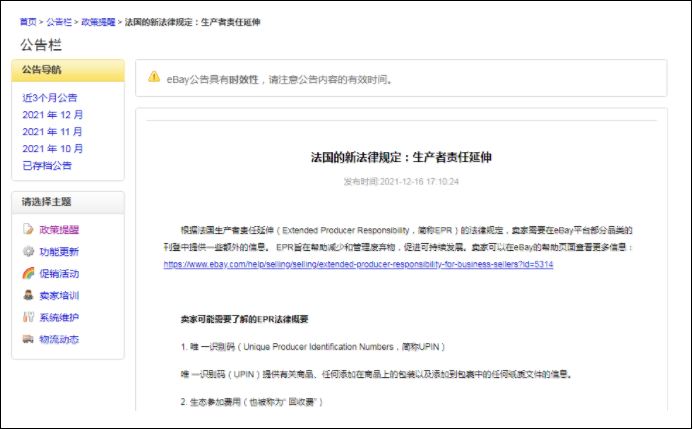Select 功能更新 topic in sidebar

pyautogui.click(x=59, y=252)
